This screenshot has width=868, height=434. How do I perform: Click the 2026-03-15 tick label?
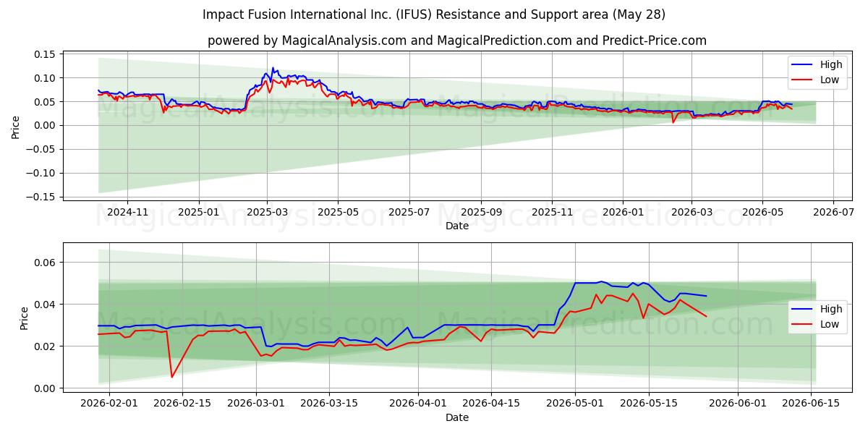[329, 404]
